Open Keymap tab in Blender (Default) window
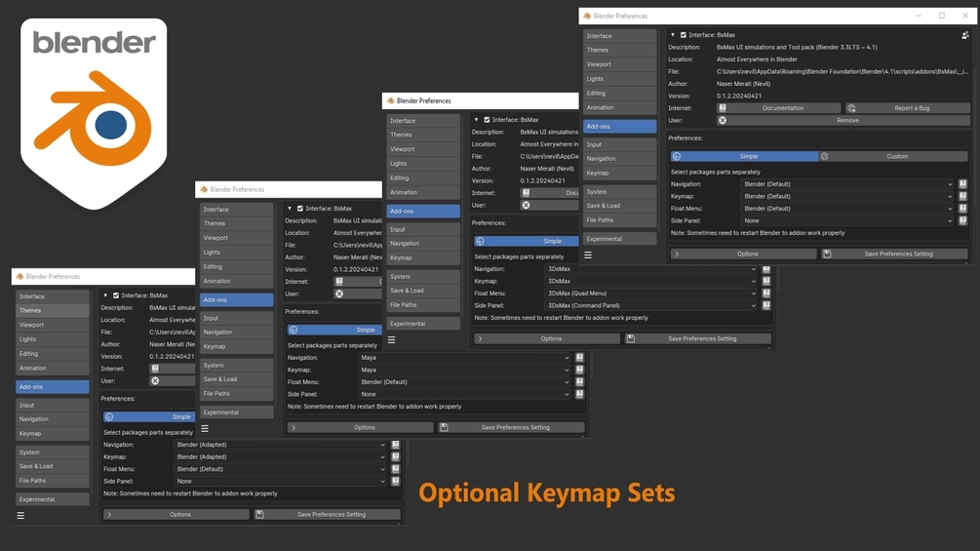This screenshot has width=980, height=551. (619, 173)
